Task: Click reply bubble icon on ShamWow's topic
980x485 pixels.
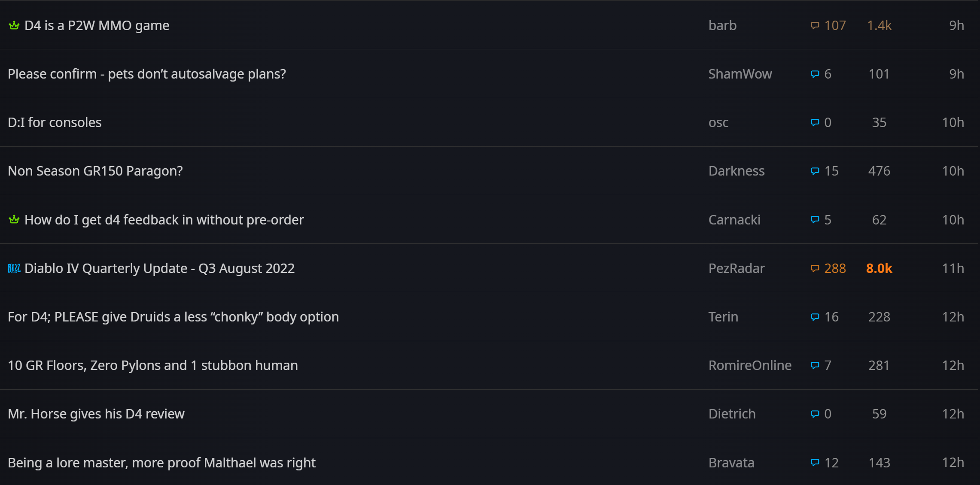Action: coord(815,74)
